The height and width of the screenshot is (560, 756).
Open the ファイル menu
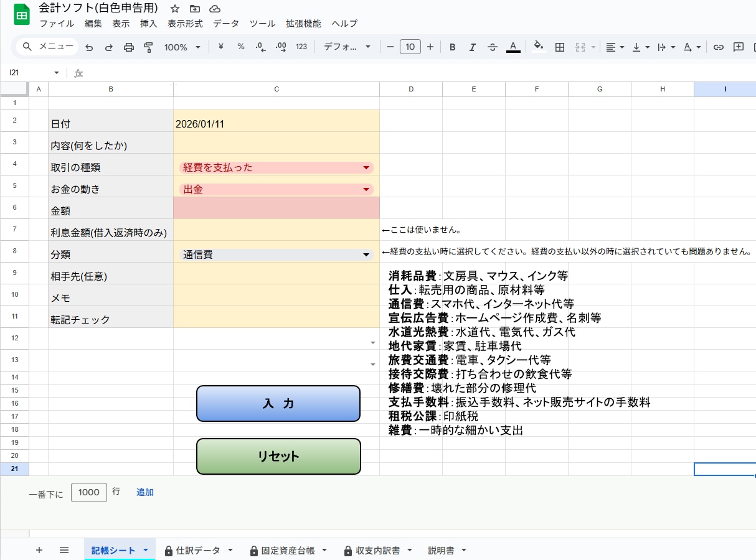(x=57, y=24)
